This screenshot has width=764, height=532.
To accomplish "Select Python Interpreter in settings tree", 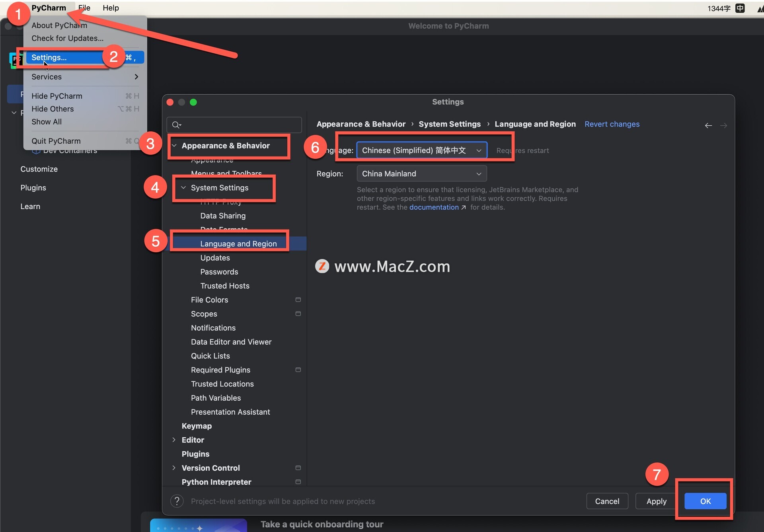I will [216, 482].
